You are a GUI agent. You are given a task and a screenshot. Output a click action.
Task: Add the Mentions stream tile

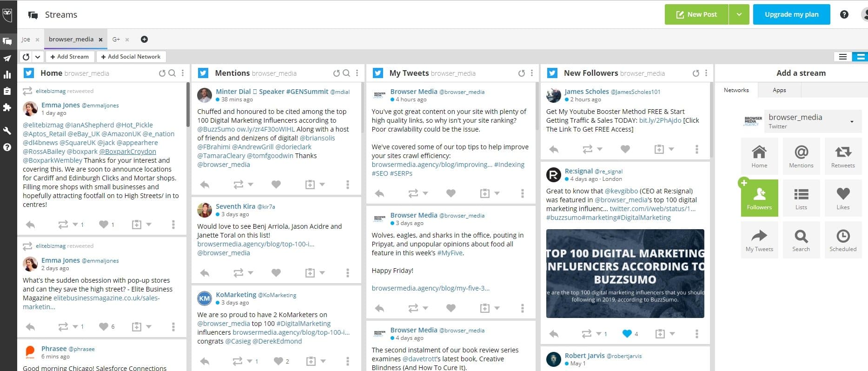[x=801, y=156]
